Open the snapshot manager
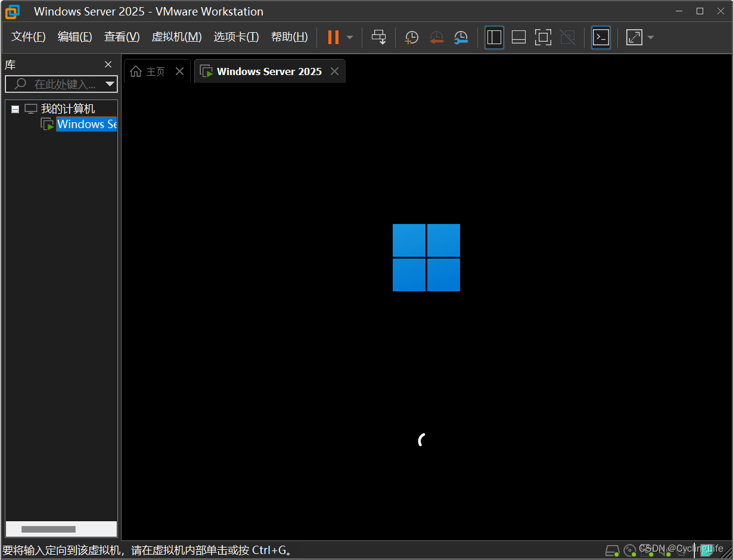 point(461,38)
